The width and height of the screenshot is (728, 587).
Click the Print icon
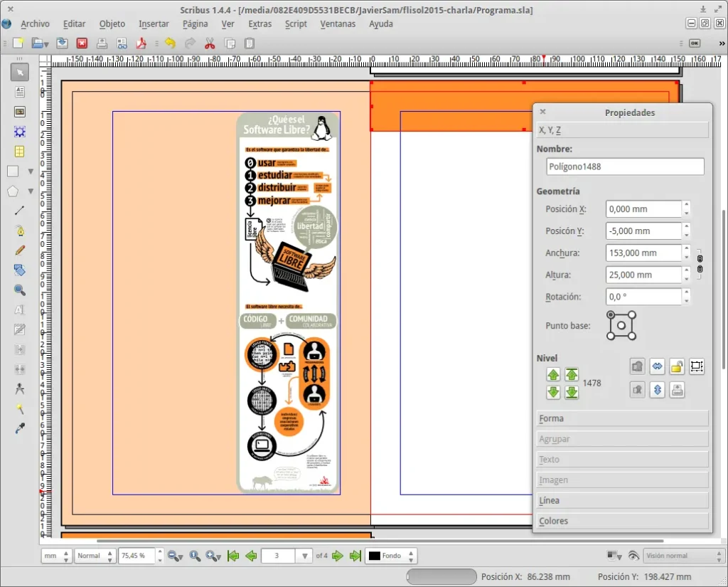[102, 43]
